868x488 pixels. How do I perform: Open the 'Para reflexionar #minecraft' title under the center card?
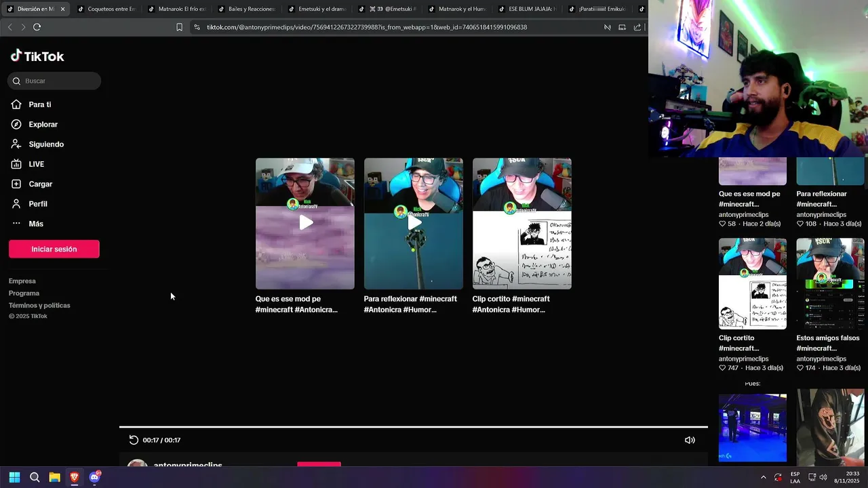[410, 304]
